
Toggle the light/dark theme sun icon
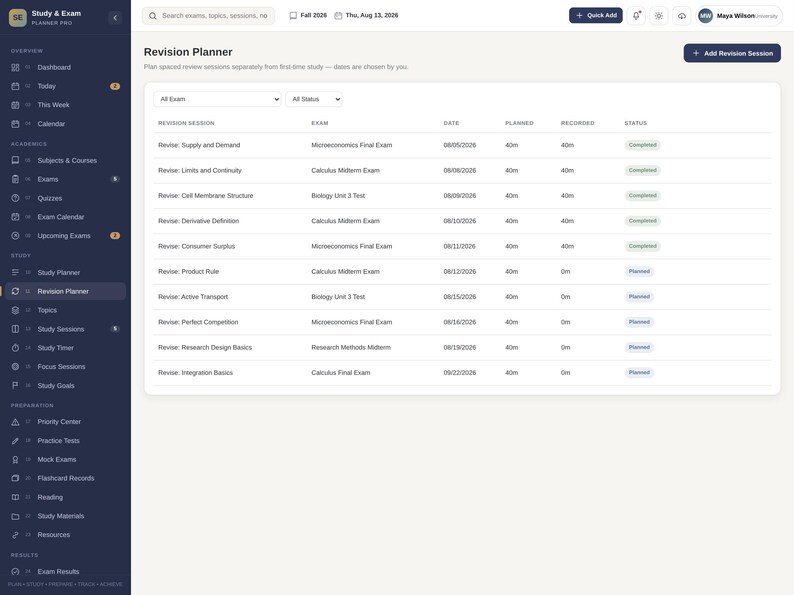tap(659, 16)
